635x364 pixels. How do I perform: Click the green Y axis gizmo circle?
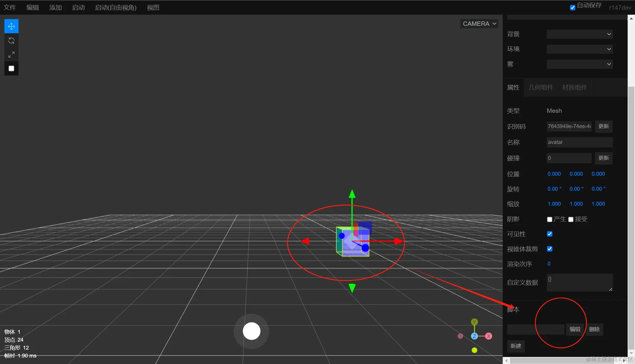coord(474,322)
